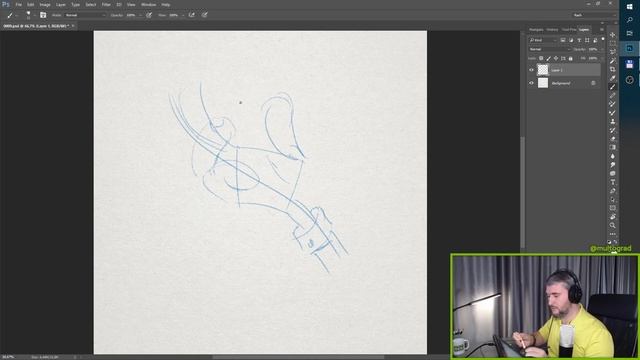Open the Edit Toolbar three-dots button
This screenshot has width=640, height=360.
point(613,234)
